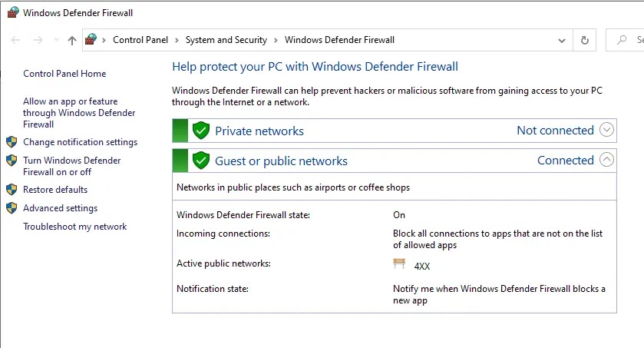
Task: Click the firewall icon in the address bar
Action: click(91, 39)
